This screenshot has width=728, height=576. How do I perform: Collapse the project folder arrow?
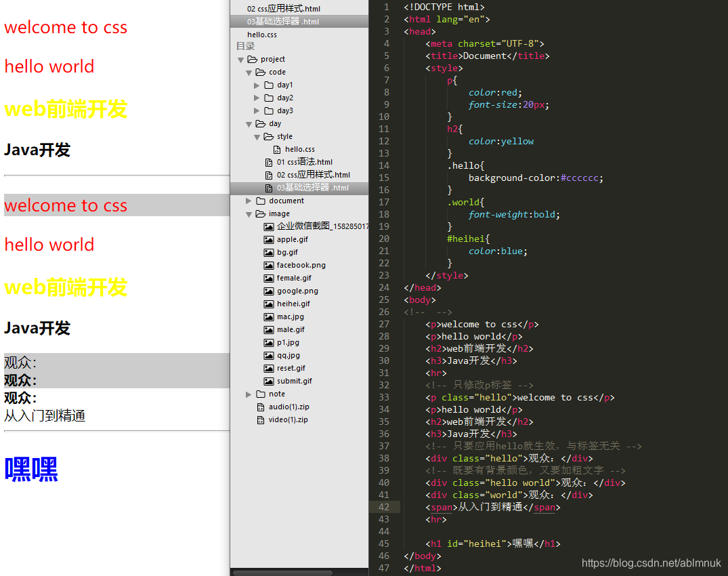(240, 60)
